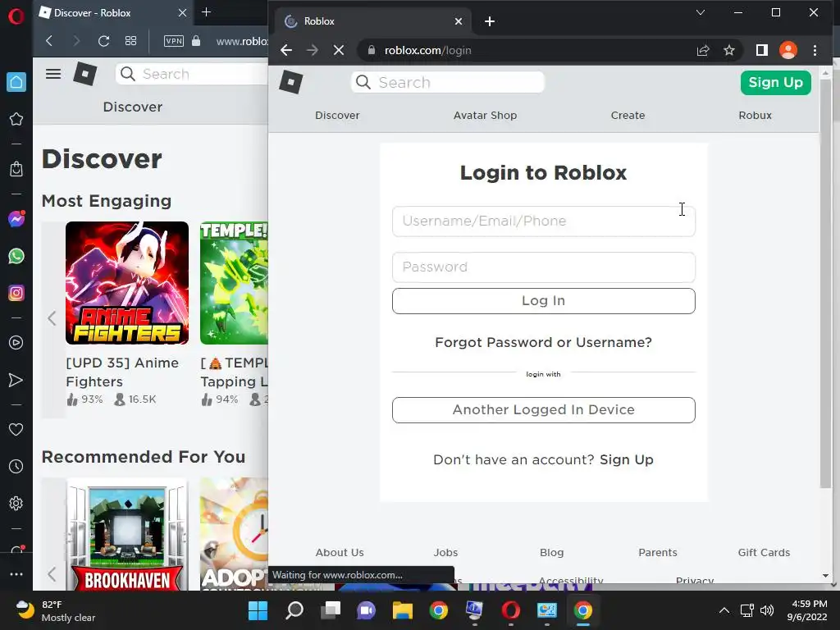Open volume control in system tray
This screenshot has height=630, width=840.
[767, 610]
